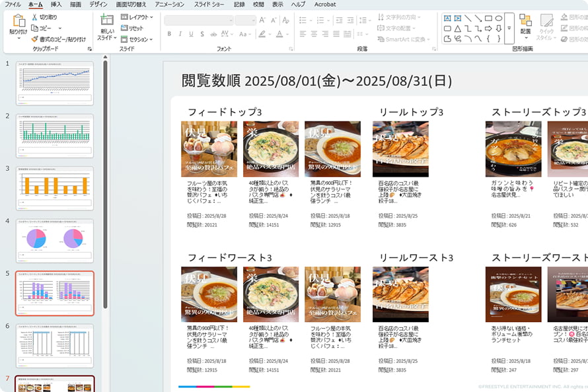
Task: Toggle Underline formatting in the font group
Action: (192, 34)
